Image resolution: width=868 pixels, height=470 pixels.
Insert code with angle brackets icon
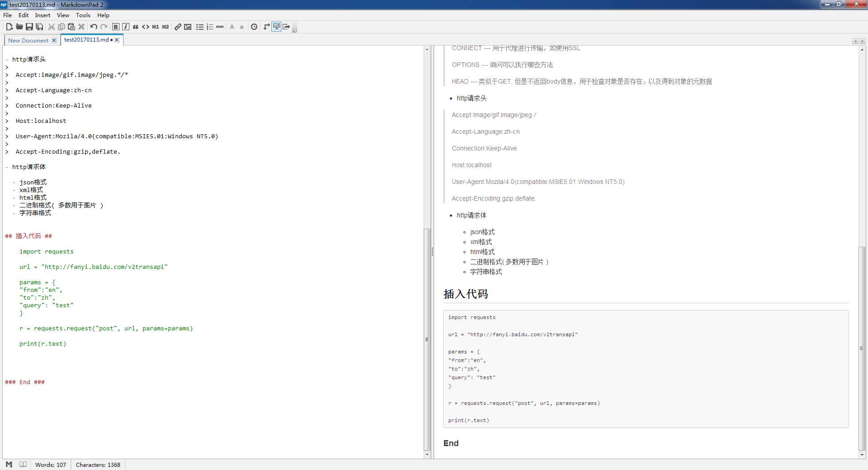[146, 27]
